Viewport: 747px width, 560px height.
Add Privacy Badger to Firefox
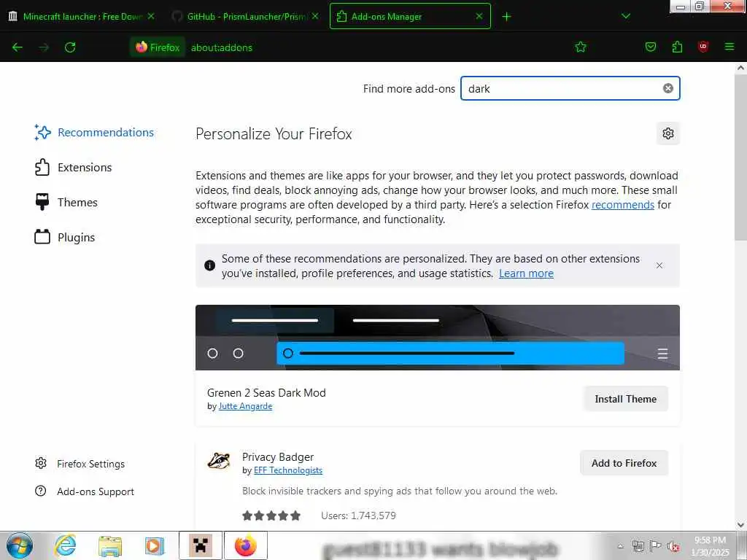[x=624, y=463]
